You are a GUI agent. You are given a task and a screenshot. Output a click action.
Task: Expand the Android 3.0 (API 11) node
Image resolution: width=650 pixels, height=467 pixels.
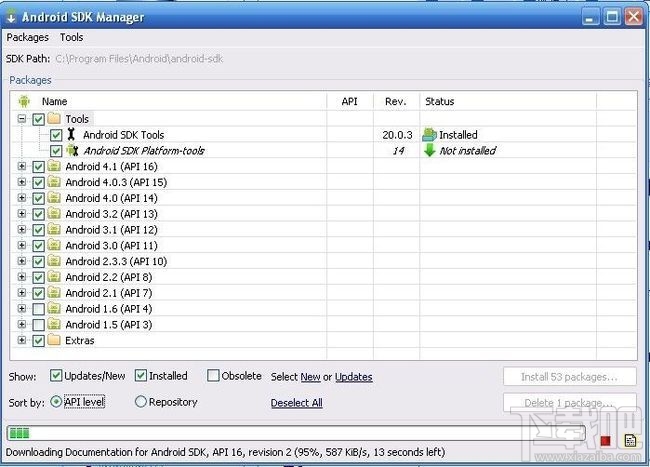pyautogui.click(x=22, y=245)
